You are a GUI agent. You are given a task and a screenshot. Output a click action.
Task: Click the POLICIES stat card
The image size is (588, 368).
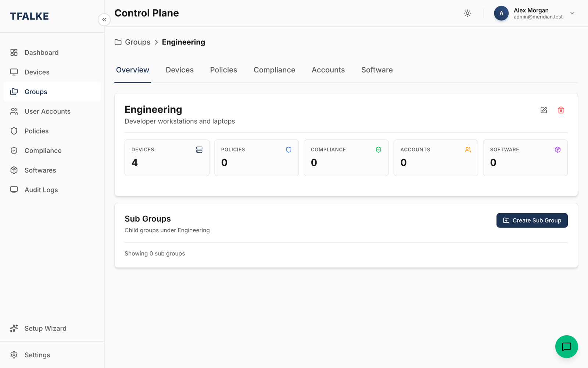[257, 158]
